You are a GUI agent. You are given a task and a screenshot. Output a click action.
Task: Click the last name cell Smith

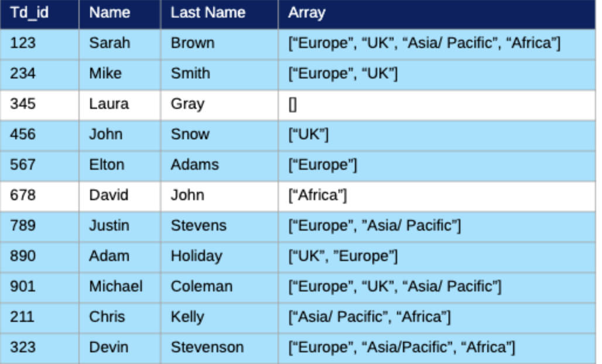pos(190,74)
